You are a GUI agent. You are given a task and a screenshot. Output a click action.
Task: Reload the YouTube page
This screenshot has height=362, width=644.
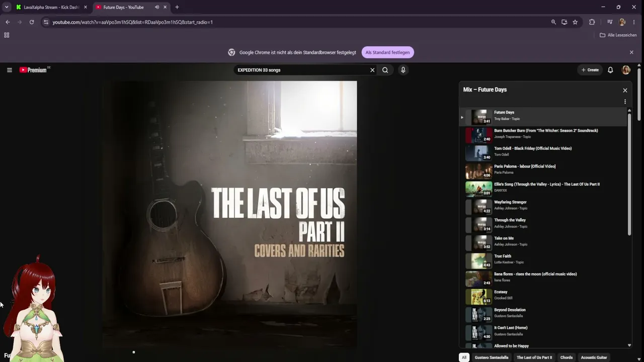coord(32,22)
